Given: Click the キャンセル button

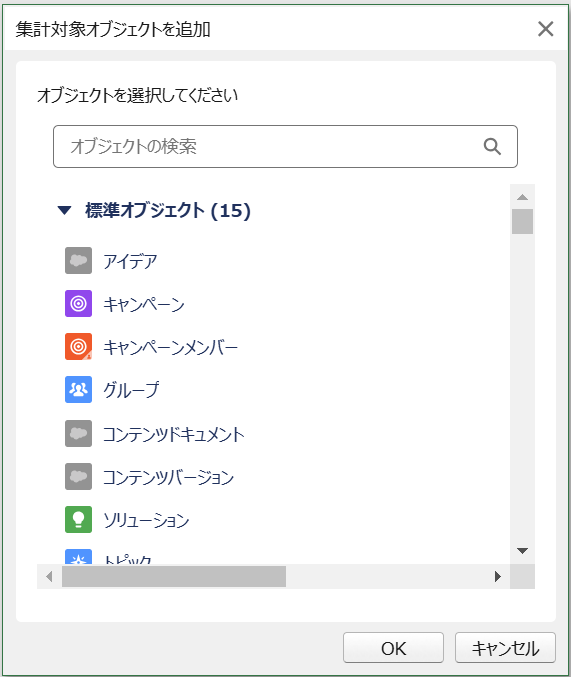Looking at the screenshot, I should tap(505, 648).
